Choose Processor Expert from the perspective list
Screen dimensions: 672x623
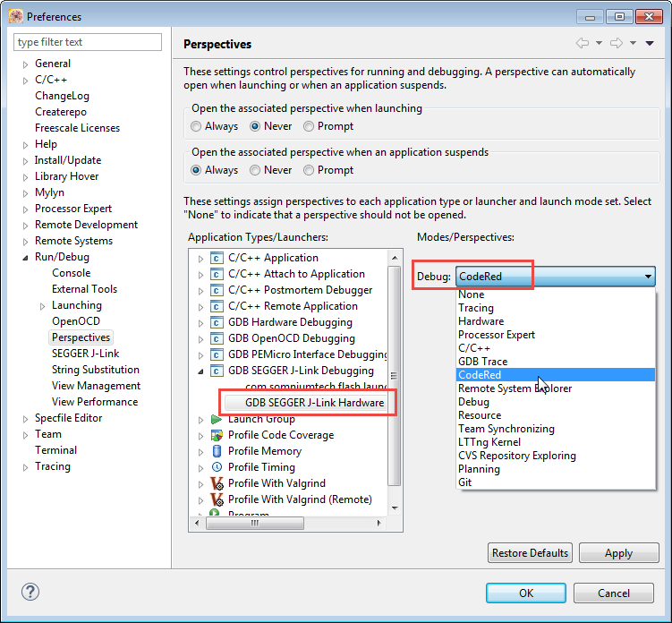pos(496,335)
